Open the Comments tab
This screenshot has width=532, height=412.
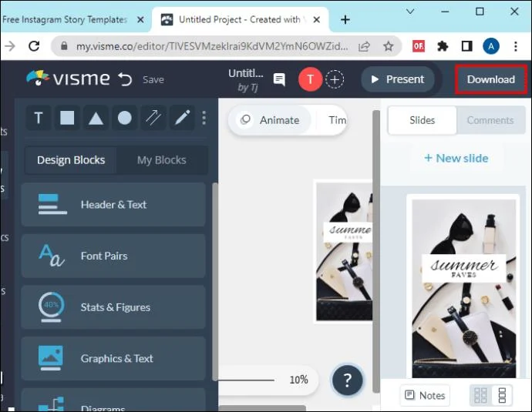click(x=490, y=120)
